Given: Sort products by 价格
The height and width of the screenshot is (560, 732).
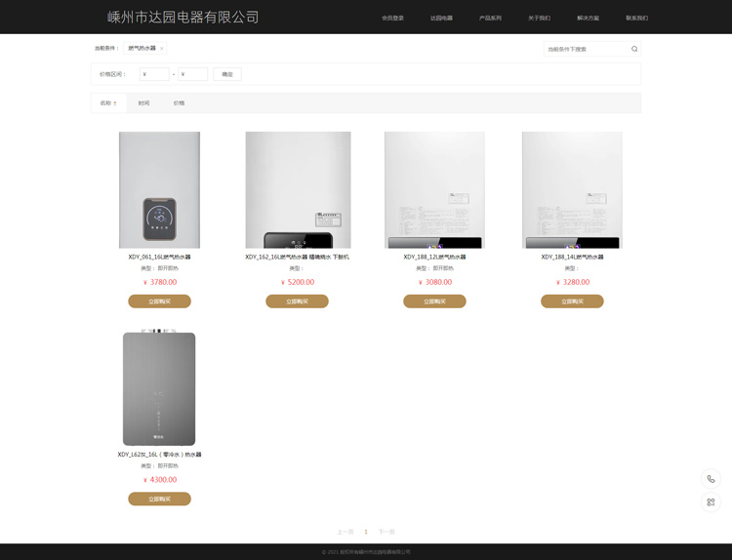Looking at the screenshot, I should coord(179,103).
